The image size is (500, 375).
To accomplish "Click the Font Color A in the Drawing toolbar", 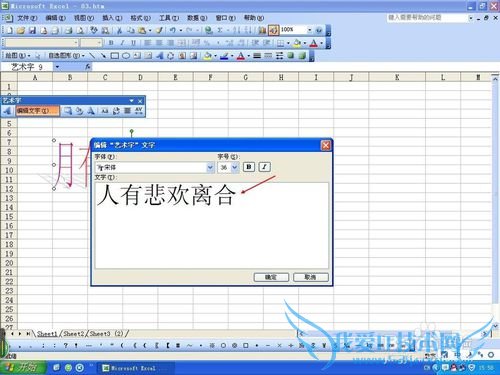I will [241, 56].
